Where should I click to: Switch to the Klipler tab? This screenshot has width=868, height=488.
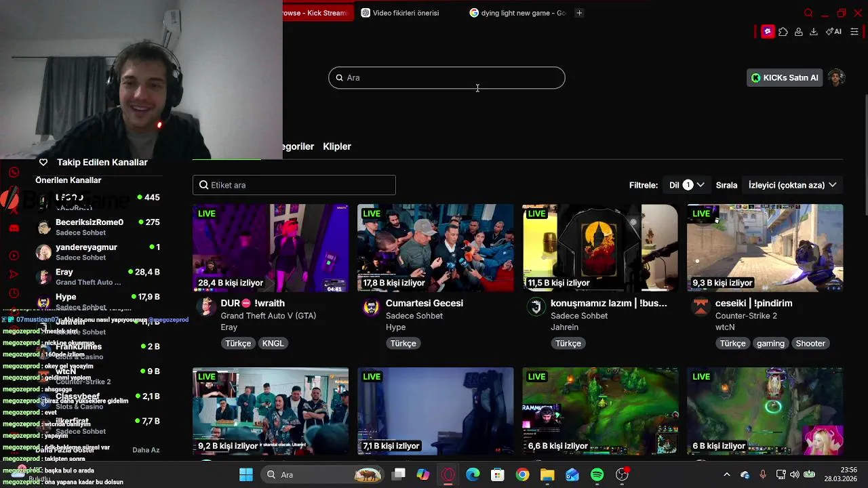coord(337,146)
